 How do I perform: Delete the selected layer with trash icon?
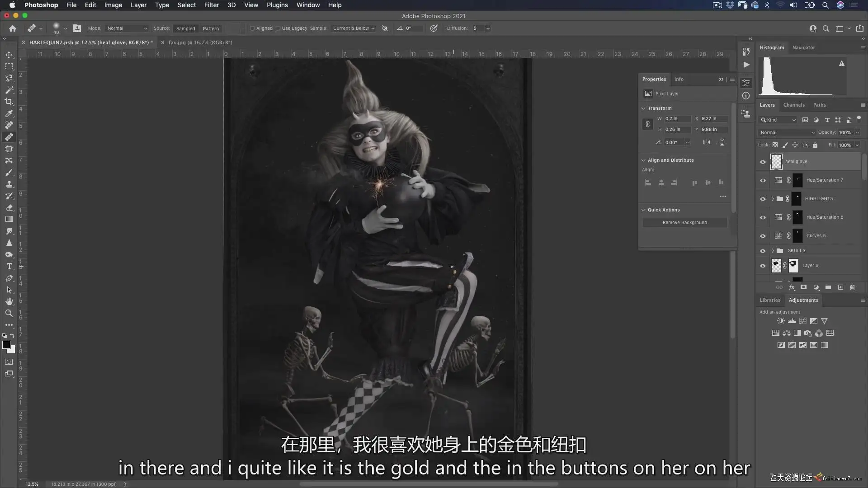853,287
